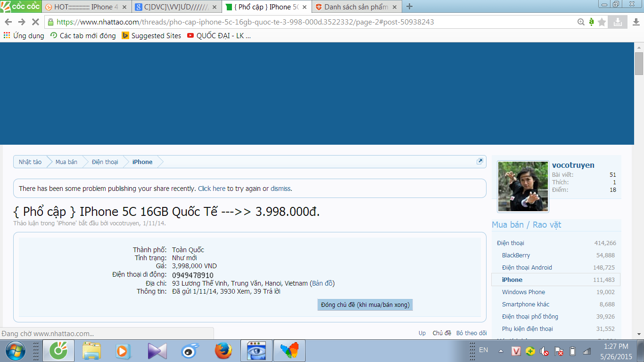This screenshot has width=644, height=362.
Task: Close the HOT IPhone 4 tab
Action: pyautogui.click(x=124, y=7)
